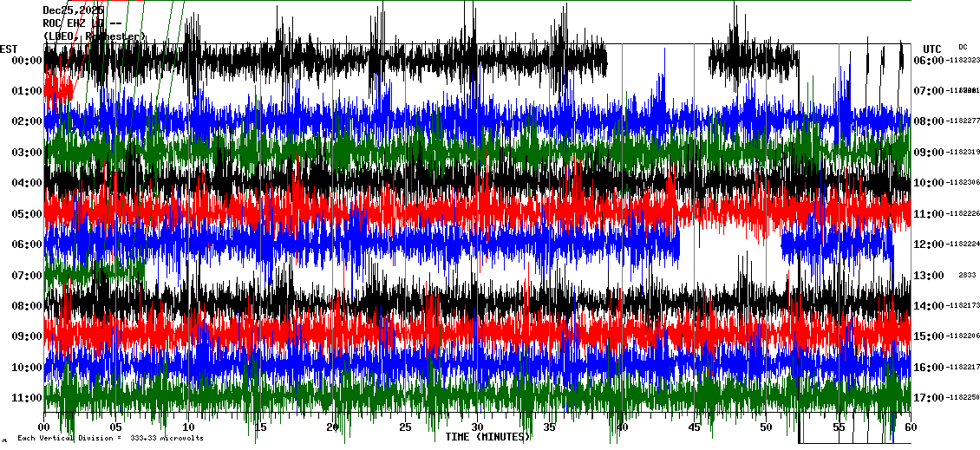
Task: Click the DC column header
Action: coord(963,47)
